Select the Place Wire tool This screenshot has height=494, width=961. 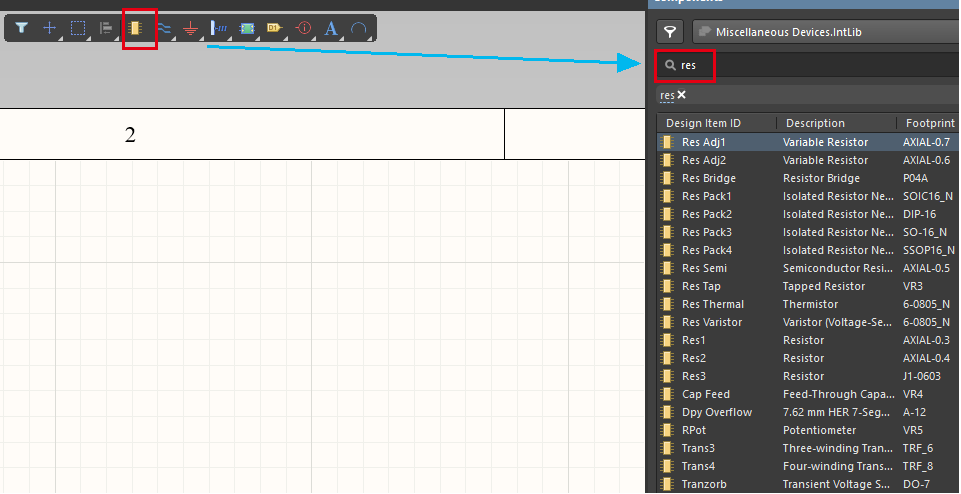click(x=163, y=28)
